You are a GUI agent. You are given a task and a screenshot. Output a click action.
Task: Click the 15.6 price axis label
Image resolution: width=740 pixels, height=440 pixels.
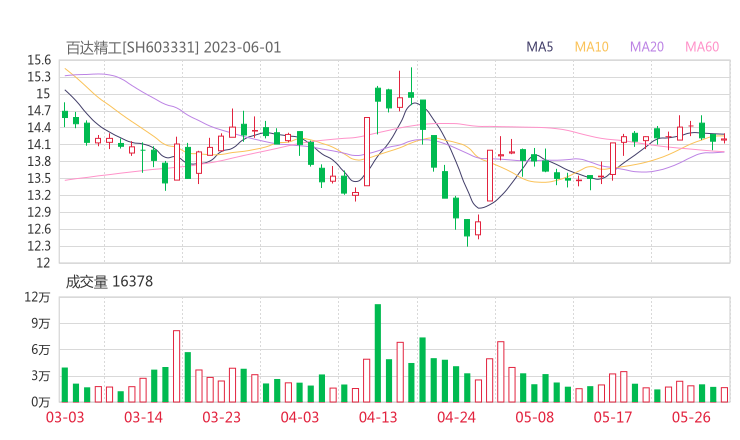pos(39,60)
